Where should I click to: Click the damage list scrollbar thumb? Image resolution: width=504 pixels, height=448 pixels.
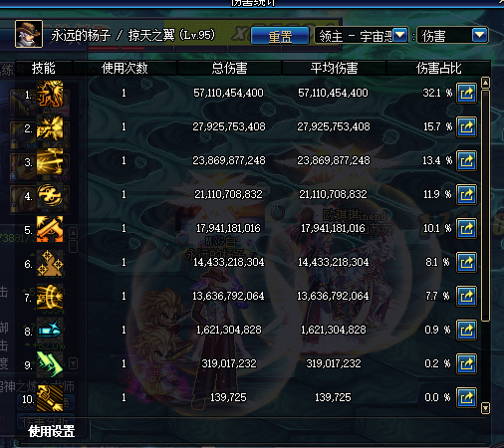coord(485,206)
